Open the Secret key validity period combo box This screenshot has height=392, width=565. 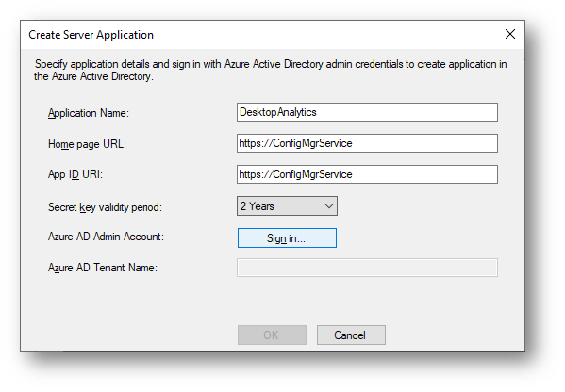[x=287, y=206]
